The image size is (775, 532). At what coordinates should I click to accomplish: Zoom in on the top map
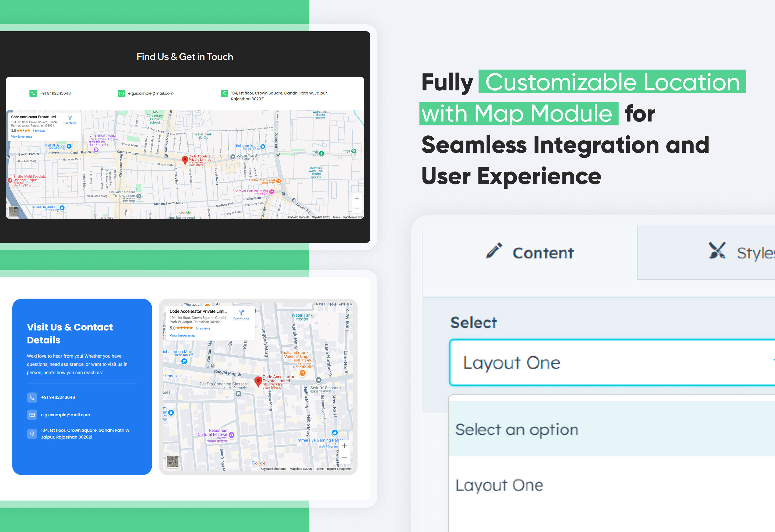pyautogui.click(x=357, y=198)
